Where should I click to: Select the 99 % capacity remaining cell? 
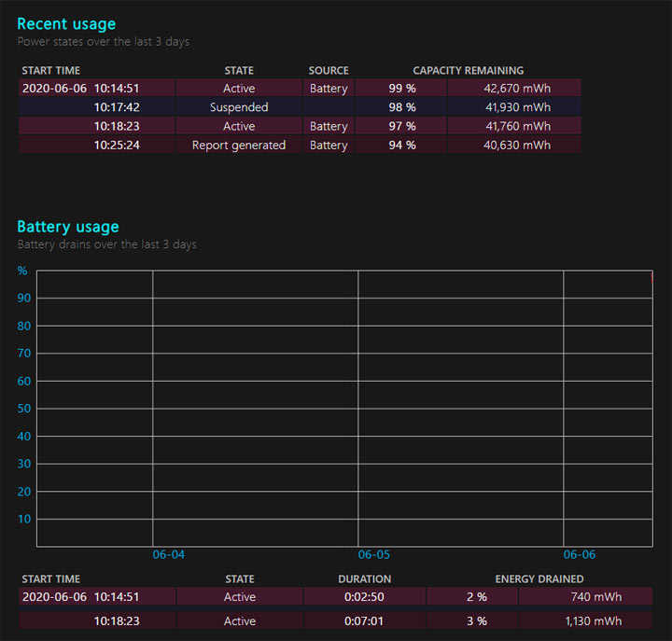(403, 89)
